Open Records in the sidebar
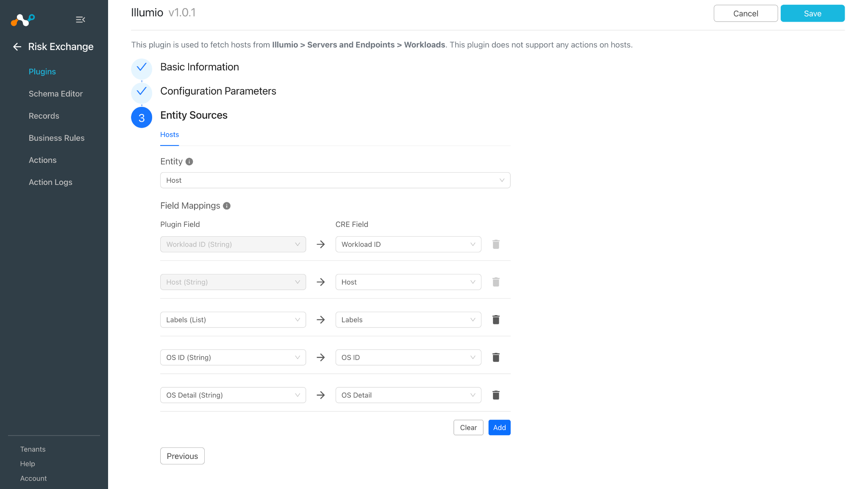Screen dimensions: 868x489 click(44, 116)
